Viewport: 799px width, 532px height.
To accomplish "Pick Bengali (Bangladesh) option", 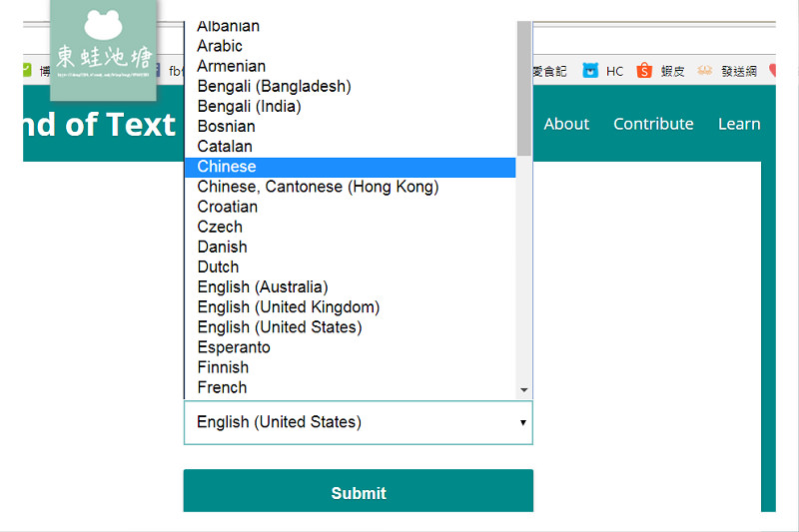I will pos(351,87).
